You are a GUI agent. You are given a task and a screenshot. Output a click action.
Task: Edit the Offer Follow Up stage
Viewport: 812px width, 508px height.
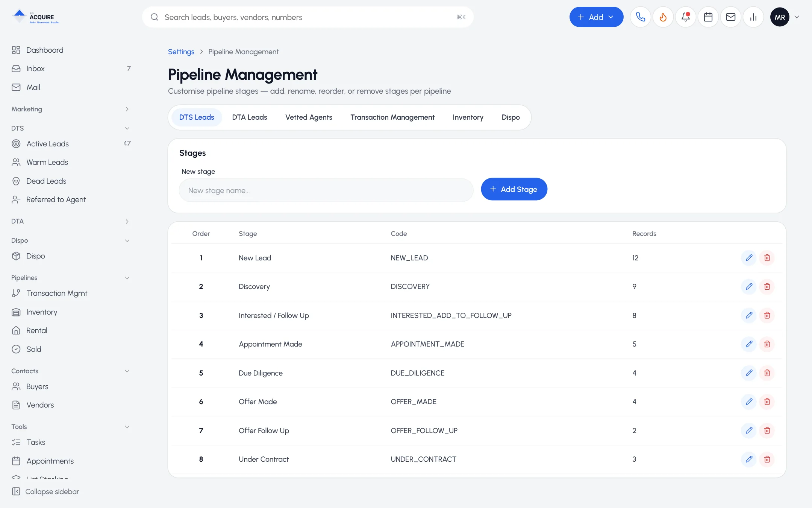pos(749,430)
